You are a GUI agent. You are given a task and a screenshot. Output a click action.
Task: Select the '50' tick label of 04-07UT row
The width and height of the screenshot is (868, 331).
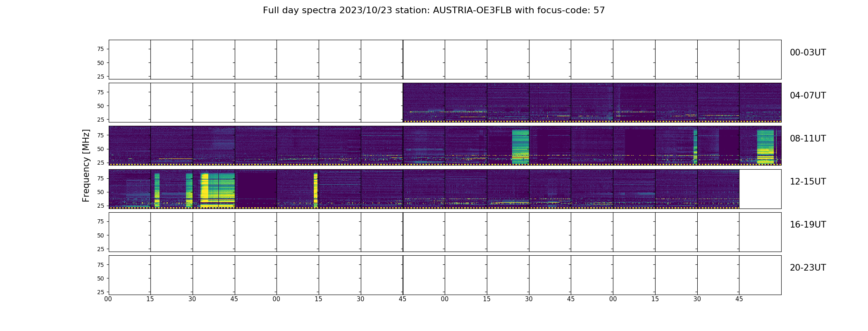click(100, 106)
